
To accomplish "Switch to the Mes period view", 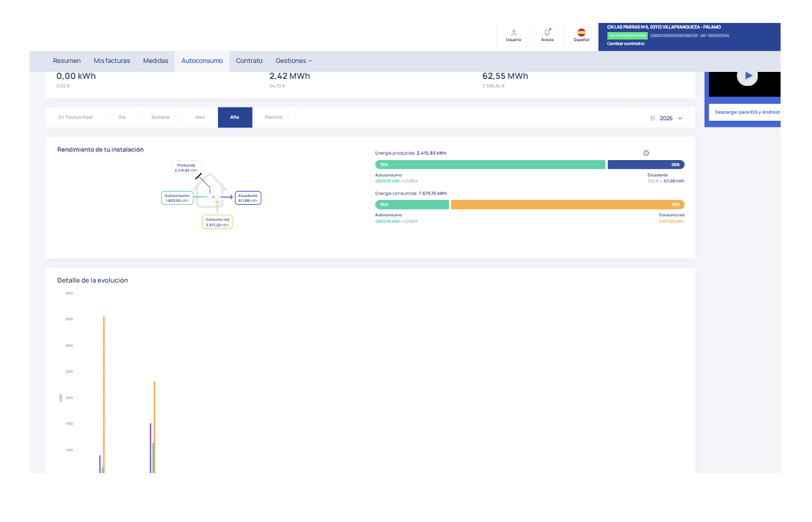I will pyautogui.click(x=200, y=117).
